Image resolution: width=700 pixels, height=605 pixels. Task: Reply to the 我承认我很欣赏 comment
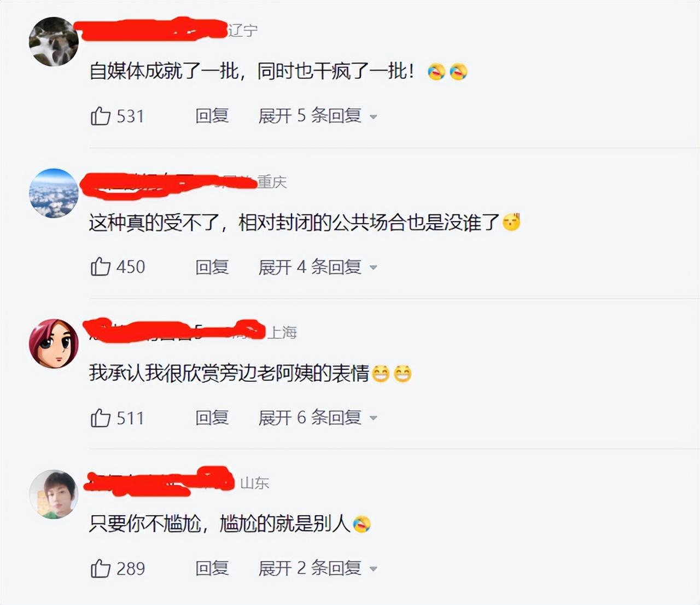212,418
